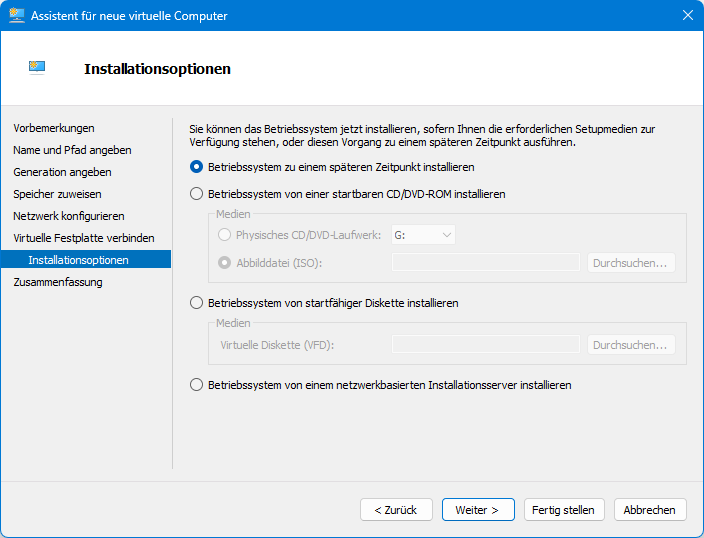Switch to 'Speicher zuweisen' page

[x=57, y=194]
